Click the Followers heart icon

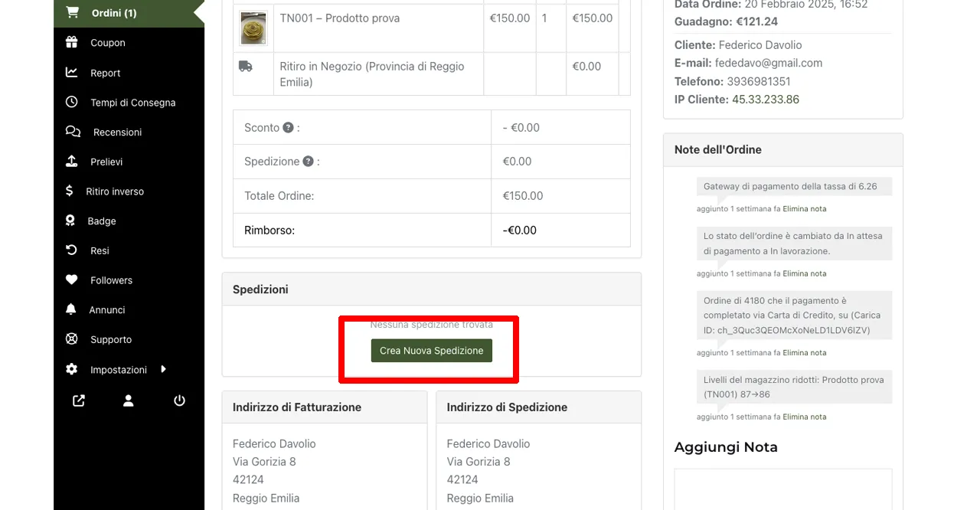click(x=71, y=280)
